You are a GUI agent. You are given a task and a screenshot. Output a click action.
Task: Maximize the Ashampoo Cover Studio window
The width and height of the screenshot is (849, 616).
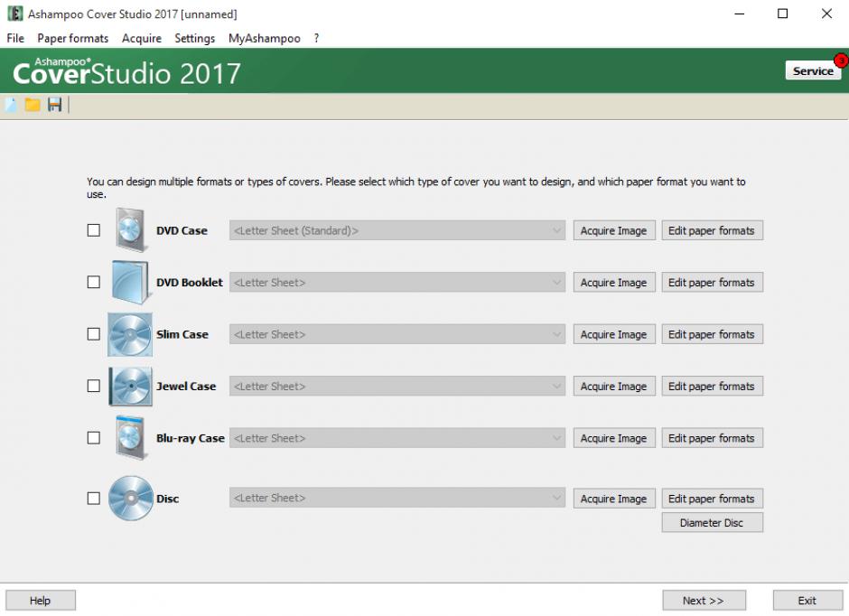pos(783,14)
